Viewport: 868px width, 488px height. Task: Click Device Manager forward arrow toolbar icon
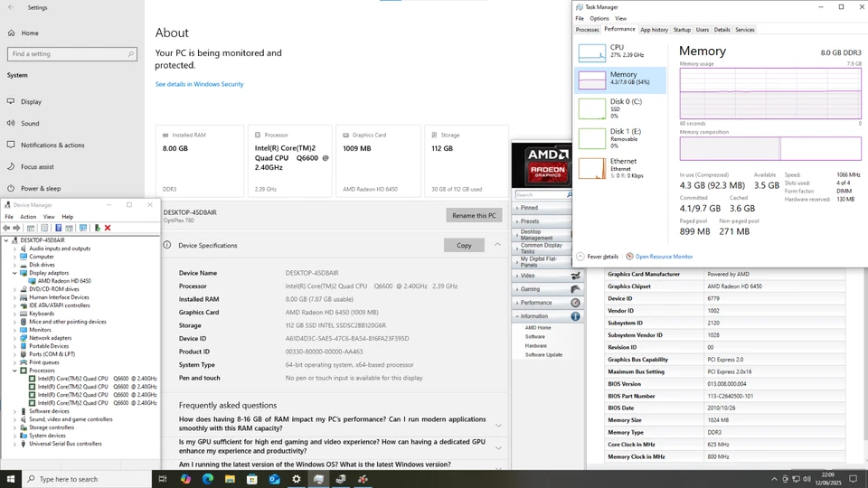[16, 228]
